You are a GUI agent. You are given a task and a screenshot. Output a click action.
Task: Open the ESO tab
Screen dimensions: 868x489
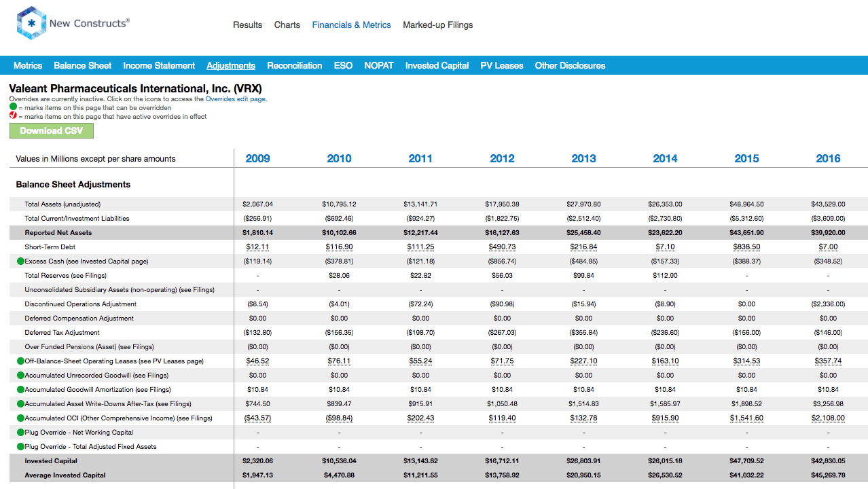343,66
